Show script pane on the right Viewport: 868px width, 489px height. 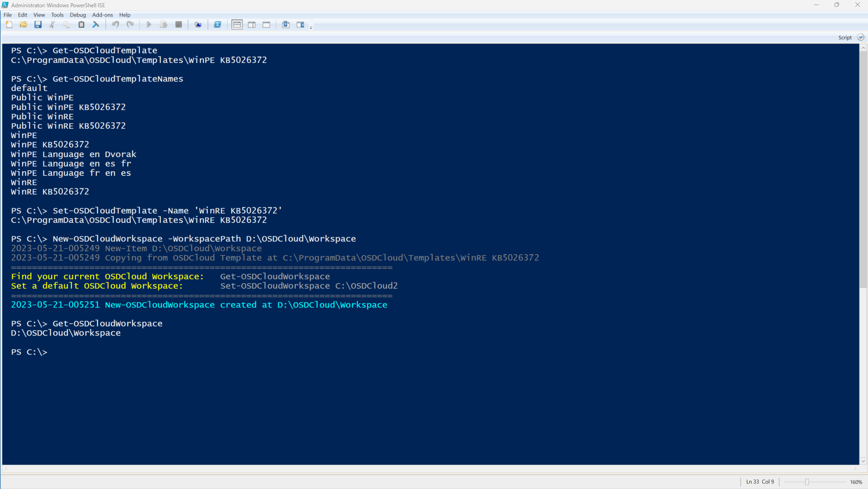252,25
